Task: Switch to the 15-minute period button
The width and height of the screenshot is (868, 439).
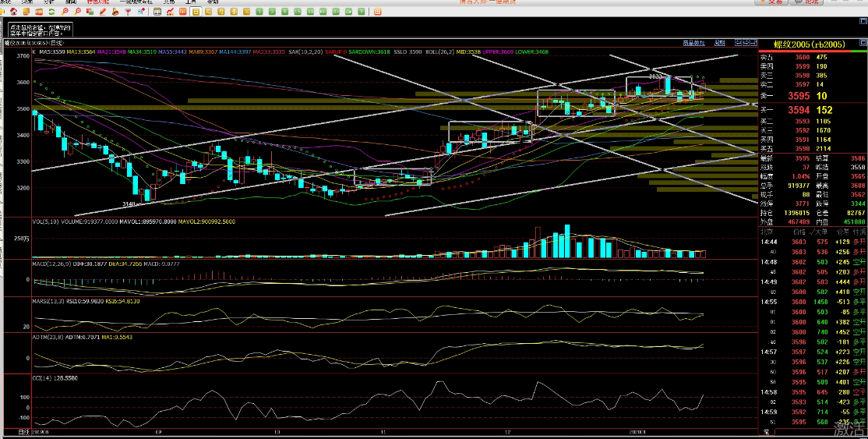Action: pos(298,11)
